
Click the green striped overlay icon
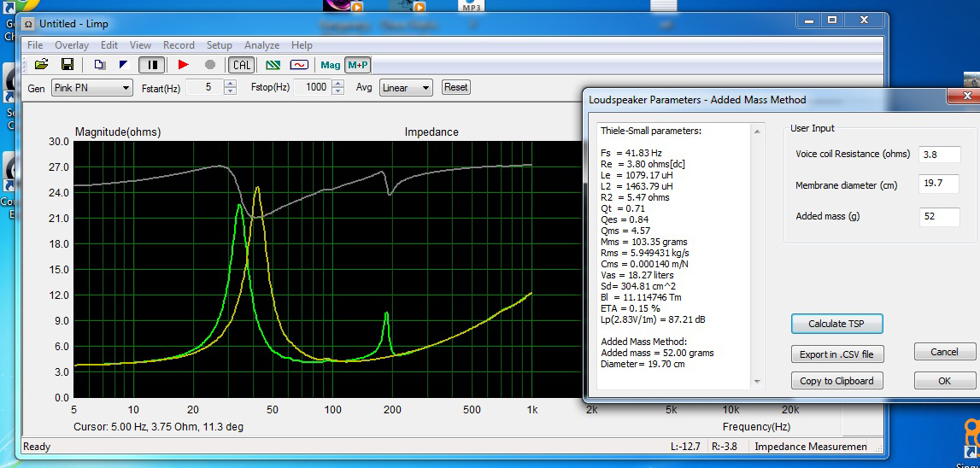coord(273,64)
